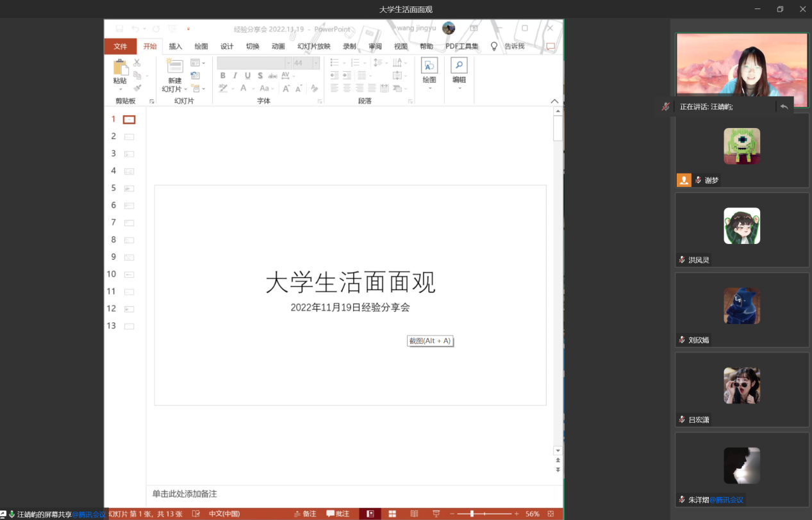The height and width of the screenshot is (520, 812).
Task: Open the Drawing (绘图) tools icon
Action: tap(429, 67)
